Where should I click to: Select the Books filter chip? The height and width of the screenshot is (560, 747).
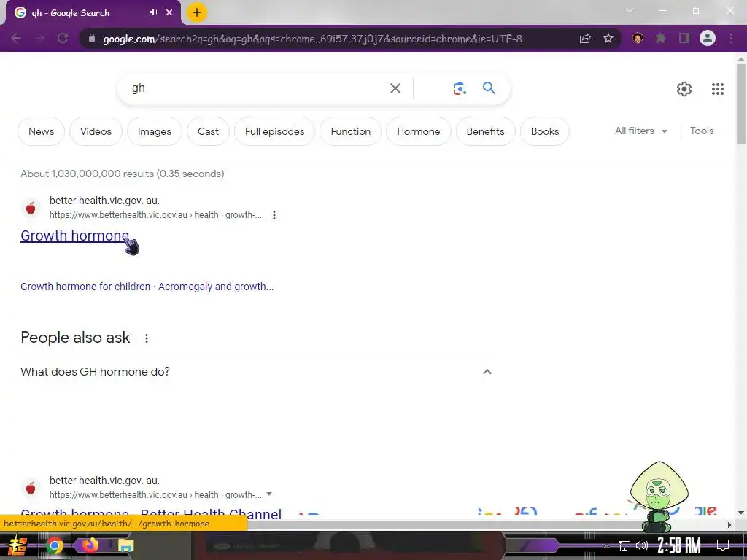click(544, 131)
